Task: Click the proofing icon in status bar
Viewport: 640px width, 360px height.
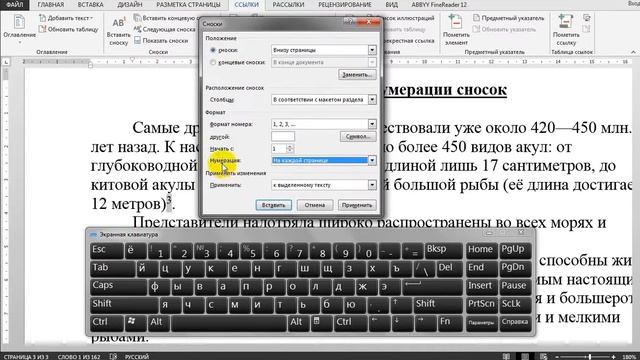Action: [113, 357]
